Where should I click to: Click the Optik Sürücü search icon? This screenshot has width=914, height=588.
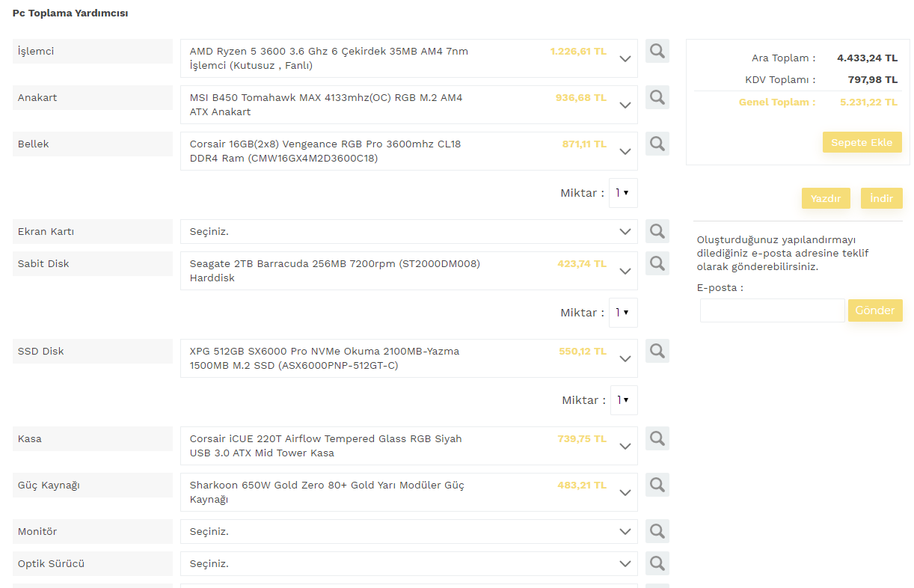657,563
